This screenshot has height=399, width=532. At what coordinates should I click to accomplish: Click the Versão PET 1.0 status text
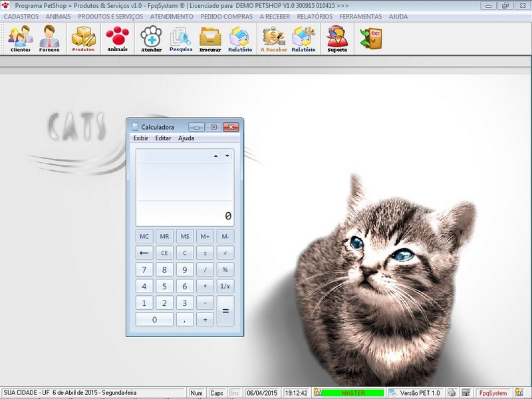pos(420,393)
